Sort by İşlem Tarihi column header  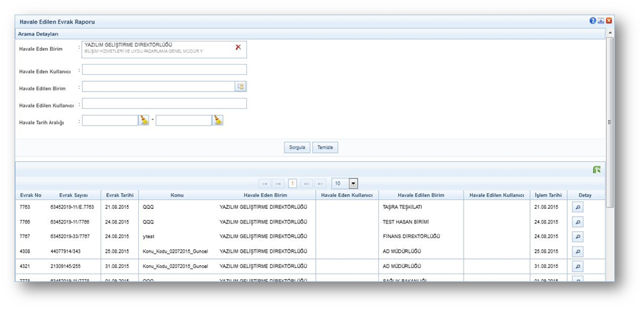(548, 195)
